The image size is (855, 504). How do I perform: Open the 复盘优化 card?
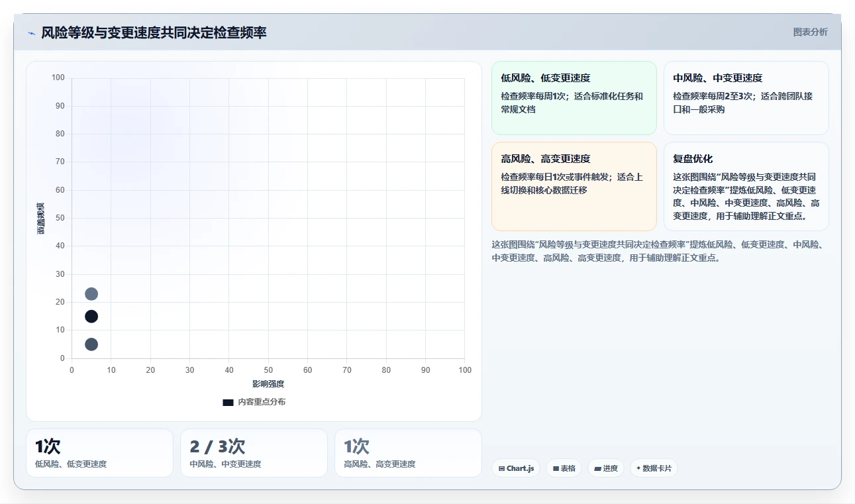(746, 186)
